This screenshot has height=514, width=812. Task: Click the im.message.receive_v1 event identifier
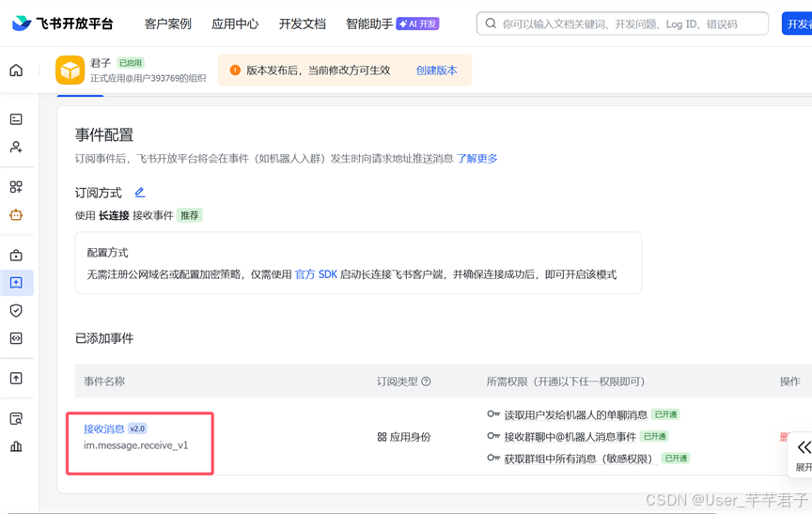click(135, 445)
